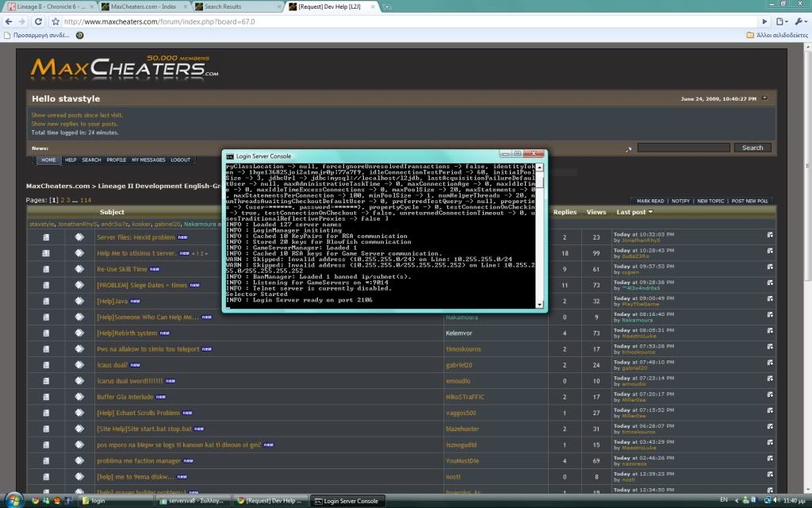
Task: Click last-post icon for Server files thread
Action: click(769, 237)
